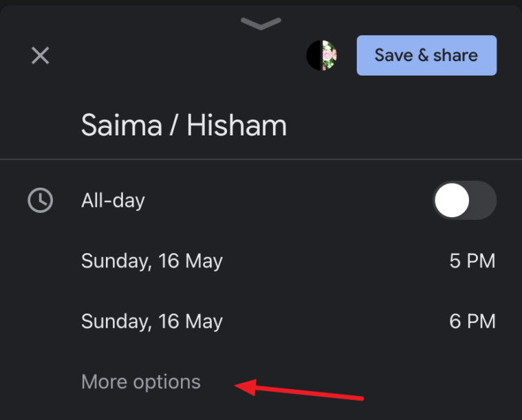Image resolution: width=522 pixels, height=420 pixels.
Task: Expand More options
Action: coord(141,382)
